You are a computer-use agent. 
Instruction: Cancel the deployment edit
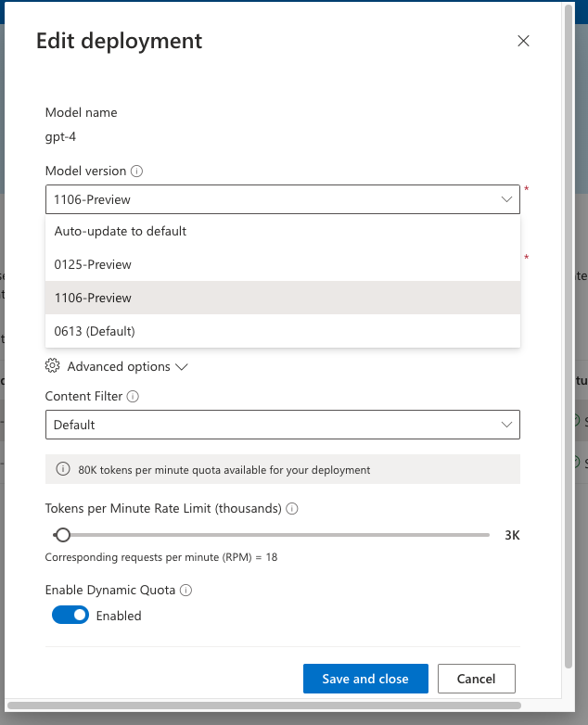[x=477, y=679]
